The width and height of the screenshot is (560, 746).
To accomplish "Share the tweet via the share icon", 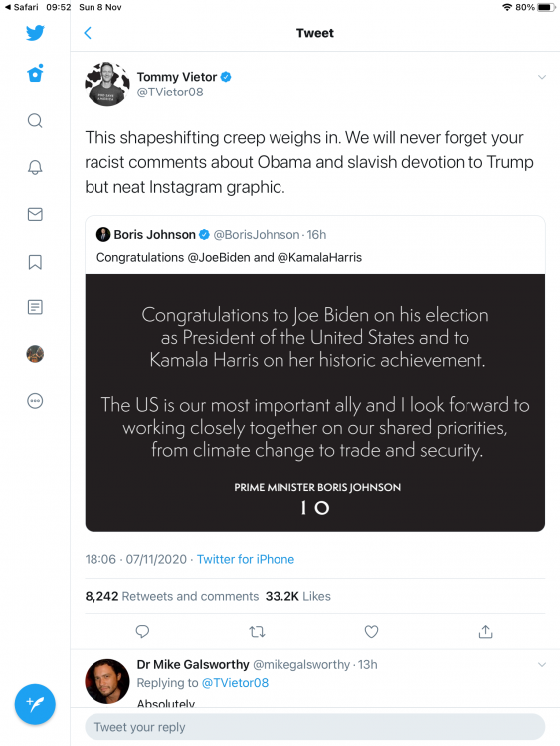I will [485, 631].
